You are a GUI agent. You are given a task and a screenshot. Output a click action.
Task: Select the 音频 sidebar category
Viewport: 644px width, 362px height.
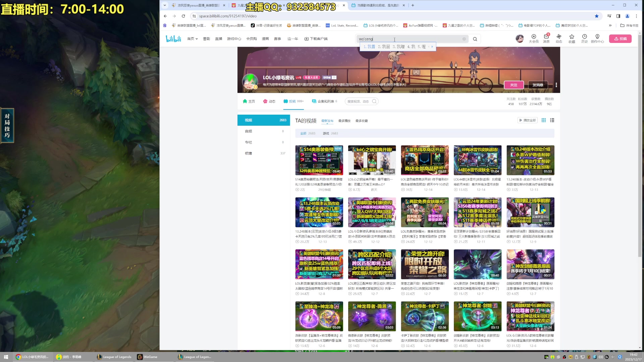click(264, 131)
